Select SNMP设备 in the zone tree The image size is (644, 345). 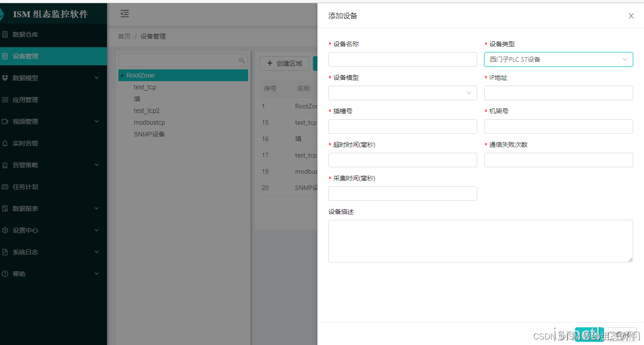coord(149,134)
